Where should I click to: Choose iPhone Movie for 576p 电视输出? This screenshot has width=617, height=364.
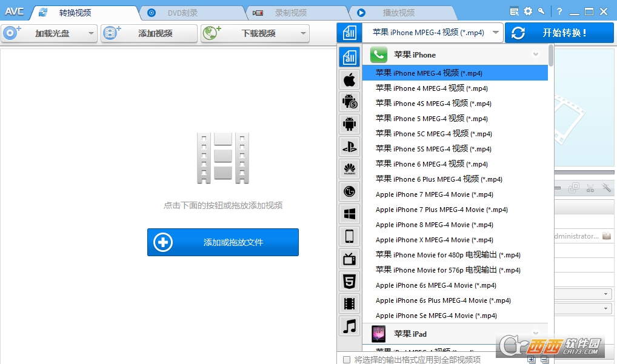coord(455,270)
